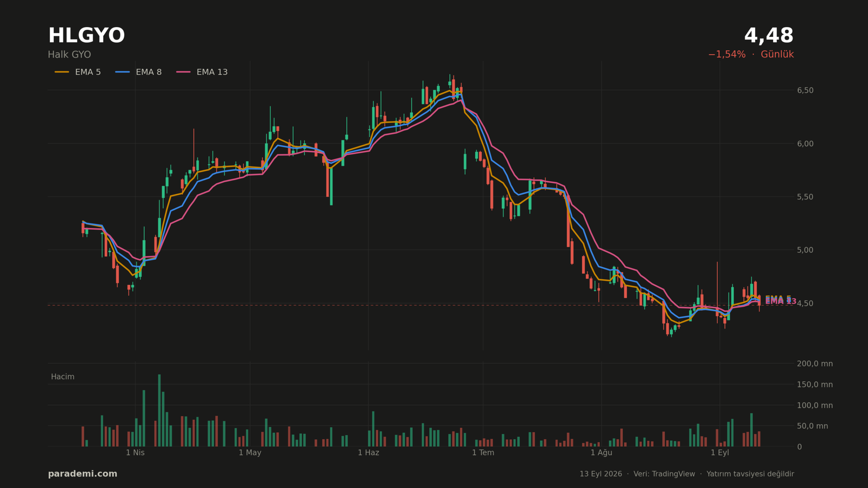Click the −1,54% daily change label
This screenshot has width=868, height=488.
(726, 54)
